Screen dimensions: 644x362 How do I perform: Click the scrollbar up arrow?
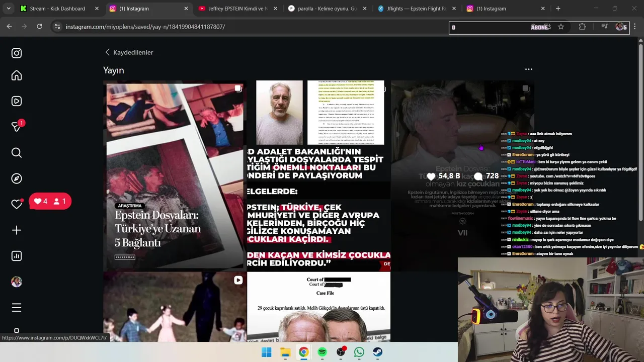click(x=640, y=41)
